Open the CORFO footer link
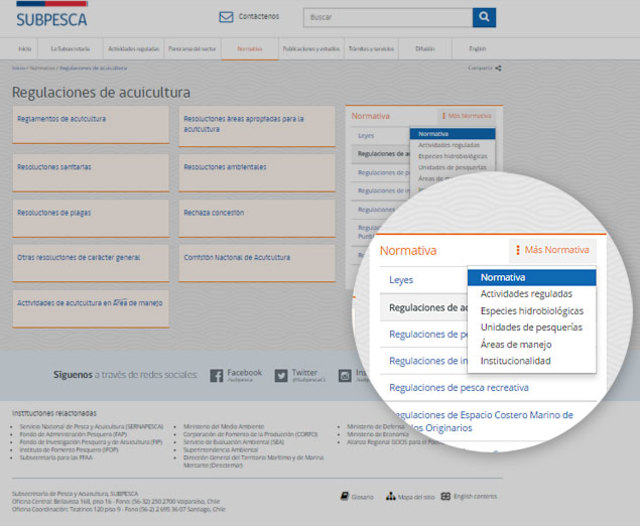Screen dimensions: 640x526 (251, 434)
